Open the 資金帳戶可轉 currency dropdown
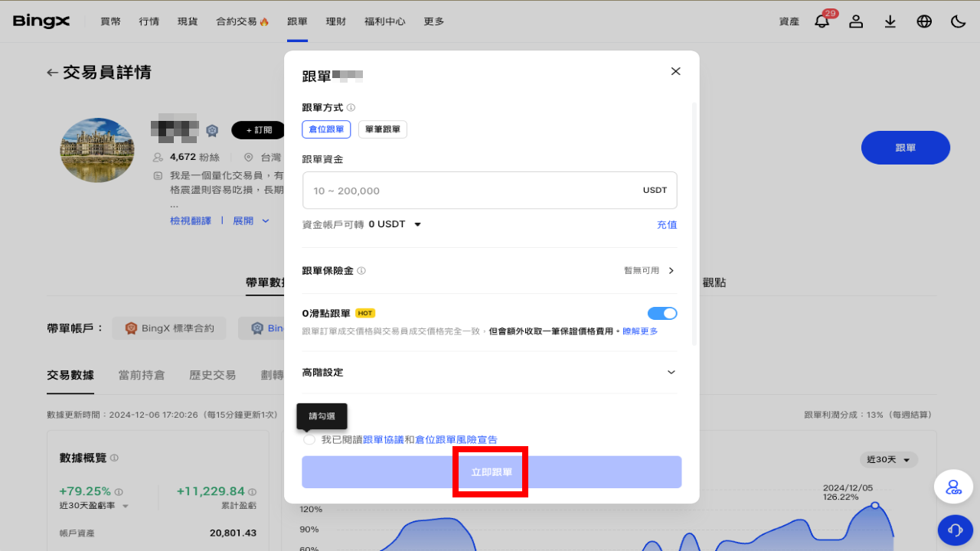The width and height of the screenshot is (980, 551). coord(416,224)
